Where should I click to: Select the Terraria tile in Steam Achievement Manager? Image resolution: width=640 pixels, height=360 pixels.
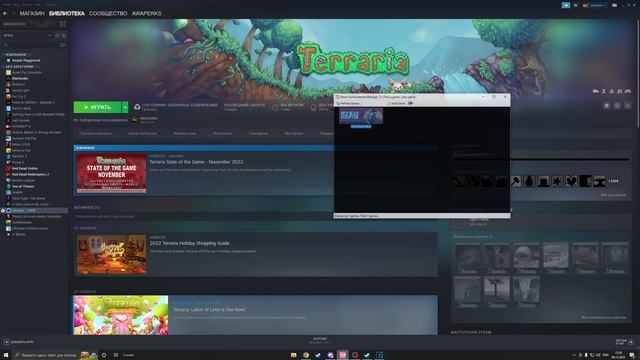[x=361, y=118]
